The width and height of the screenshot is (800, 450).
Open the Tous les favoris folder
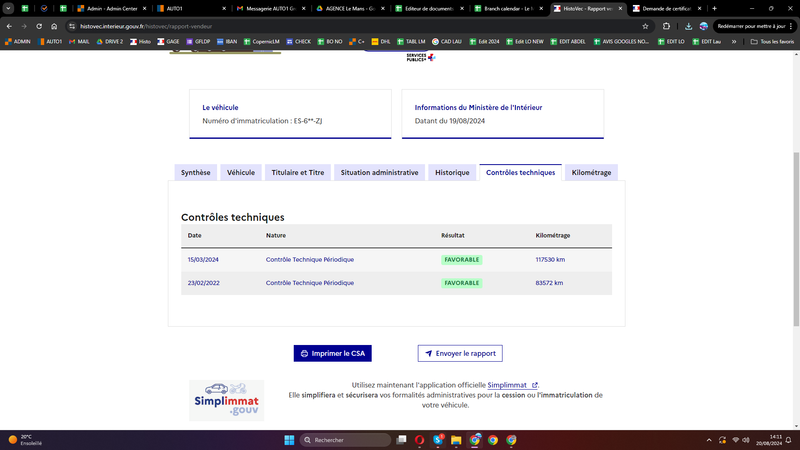772,42
